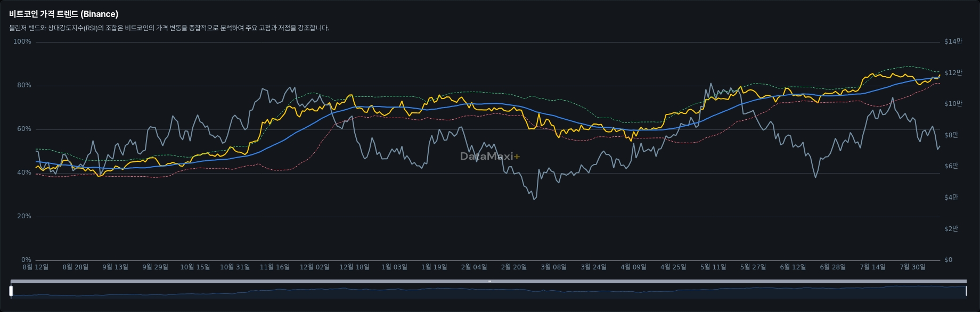Screen dimensions: 980x312
Task: Click the 5월 27일 date label
Action: pyautogui.click(x=753, y=267)
